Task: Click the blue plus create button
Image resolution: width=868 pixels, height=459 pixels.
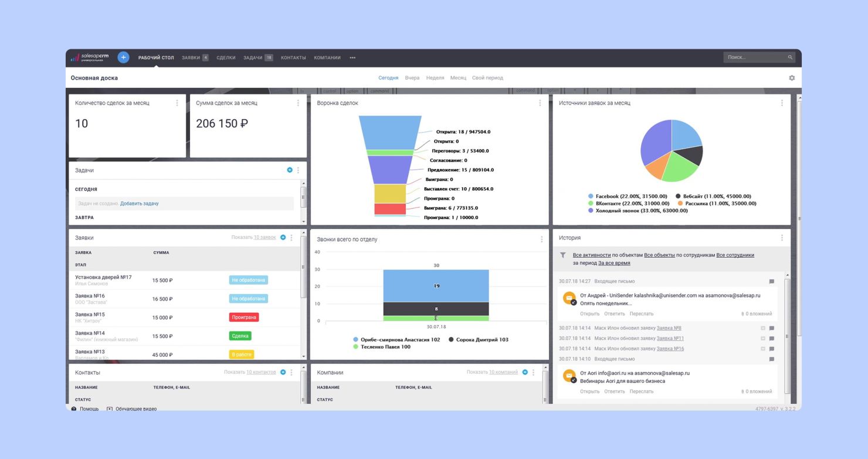Action: [123, 58]
